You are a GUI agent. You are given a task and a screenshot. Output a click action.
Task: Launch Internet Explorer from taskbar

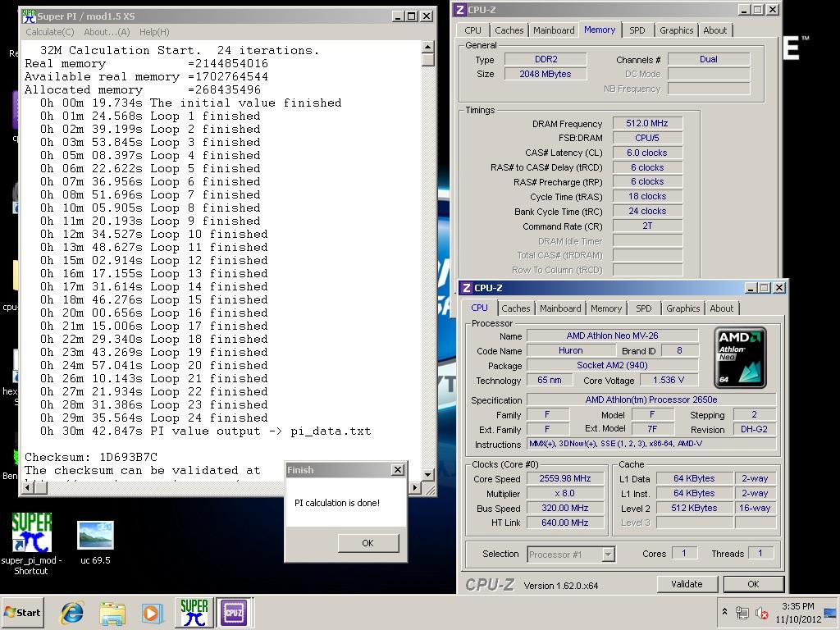72,613
